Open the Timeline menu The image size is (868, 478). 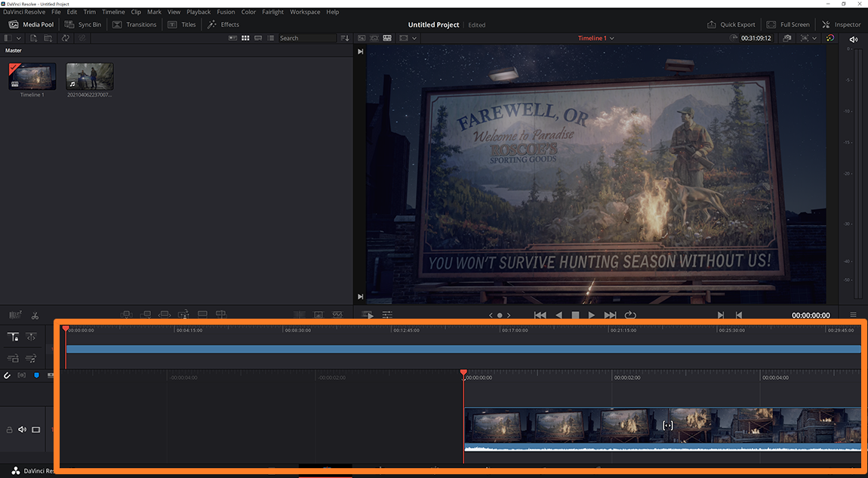click(113, 11)
